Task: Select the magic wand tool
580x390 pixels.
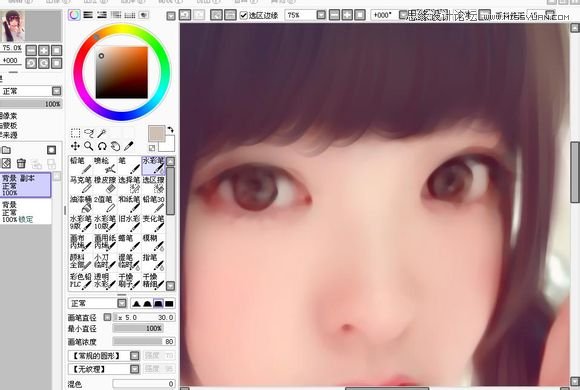Action: click(x=102, y=133)
